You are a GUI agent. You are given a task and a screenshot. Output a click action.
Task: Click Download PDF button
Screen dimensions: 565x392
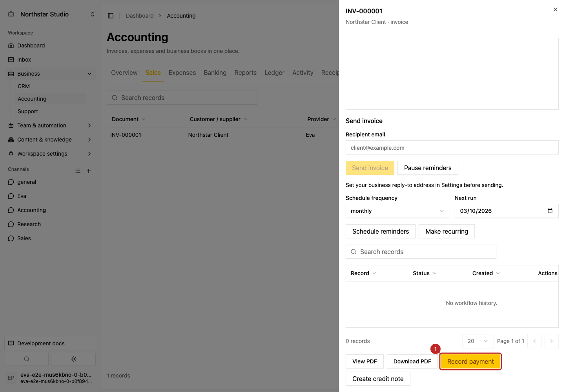412,361
